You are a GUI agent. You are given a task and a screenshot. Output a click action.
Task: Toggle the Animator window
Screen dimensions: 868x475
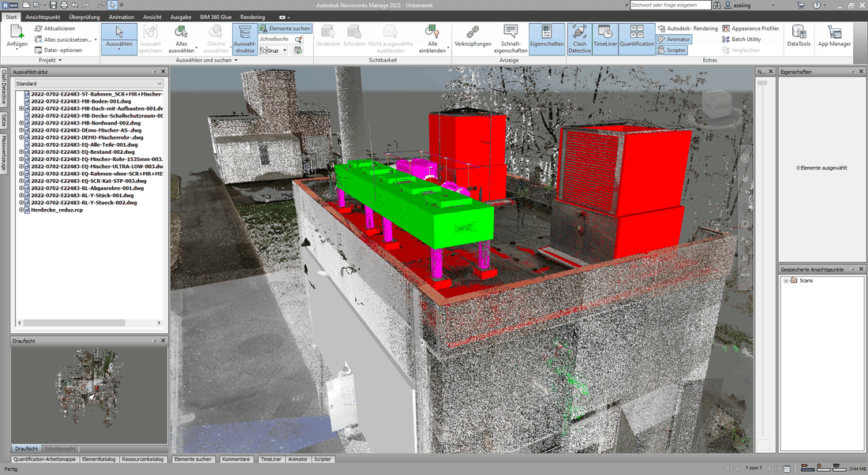tap(674, 39)
